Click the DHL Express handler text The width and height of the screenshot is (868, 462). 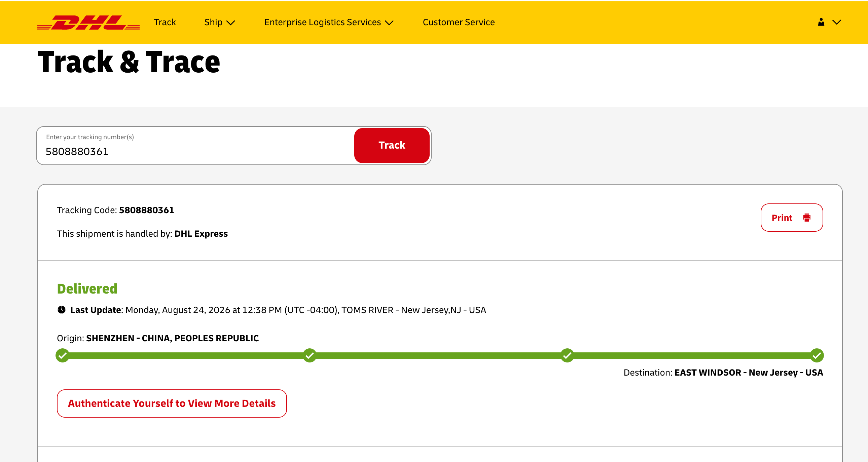[201, 234]
